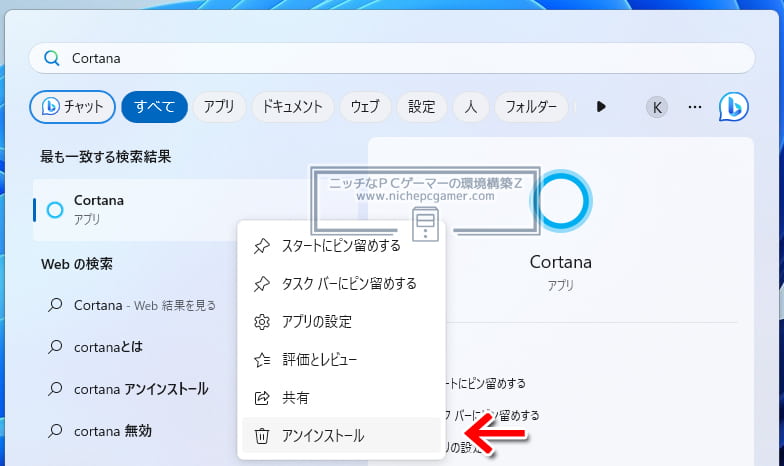
Task: Choose スタートにピン留めする in context menu
Action: click(341, 246)
